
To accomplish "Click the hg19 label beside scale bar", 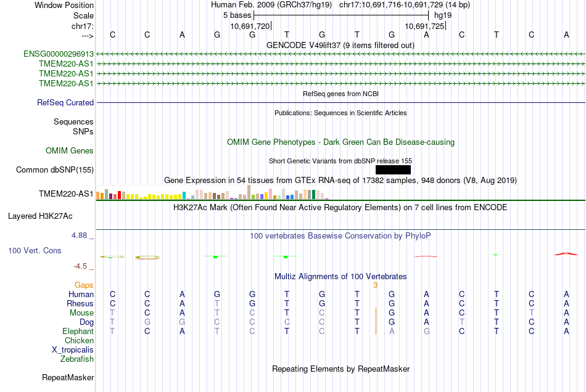I will (443, 15).
